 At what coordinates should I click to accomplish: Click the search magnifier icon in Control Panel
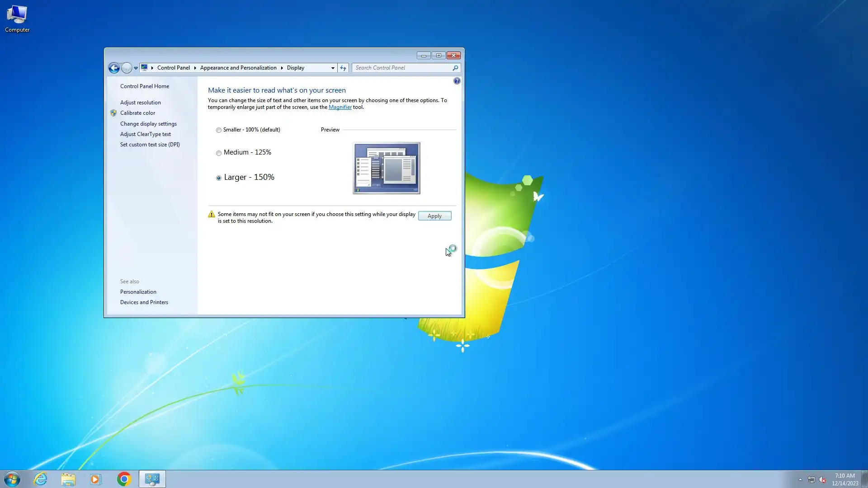tap(455, 68)
